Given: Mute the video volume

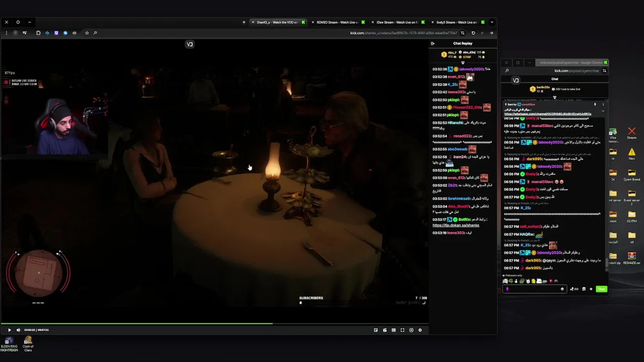Looking at the screenshot, I should pos(18,330).
